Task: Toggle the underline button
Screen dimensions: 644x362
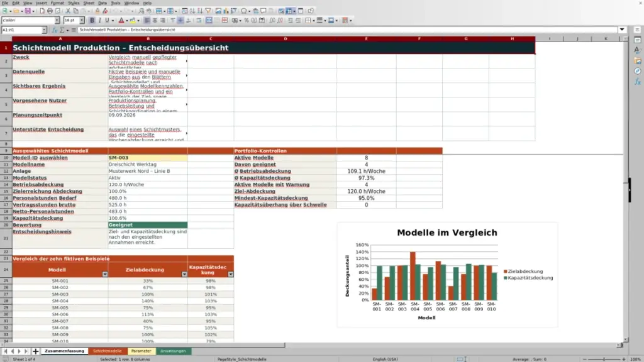Action: pyautogui.click(x=107, y=20)
